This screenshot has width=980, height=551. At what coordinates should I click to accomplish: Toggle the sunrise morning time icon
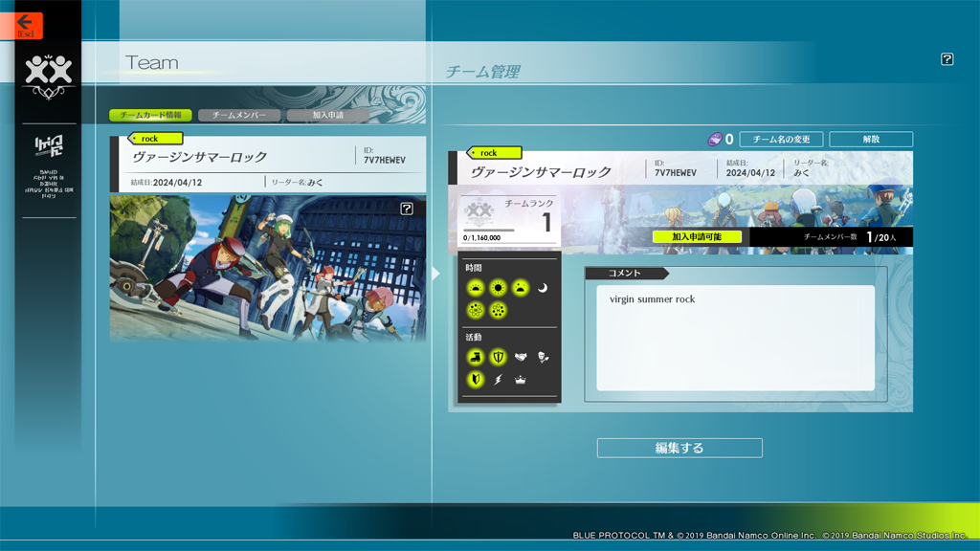[476, 288]
